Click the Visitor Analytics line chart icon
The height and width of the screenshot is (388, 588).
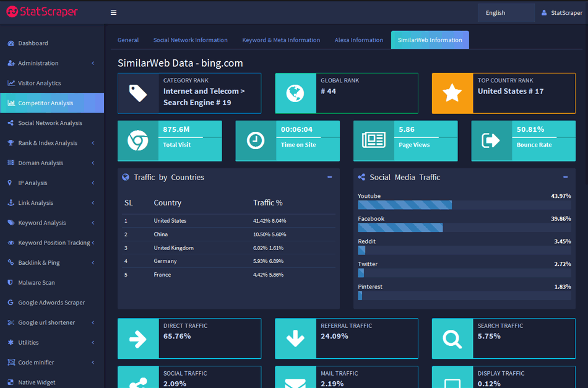(x=11, y=83)
